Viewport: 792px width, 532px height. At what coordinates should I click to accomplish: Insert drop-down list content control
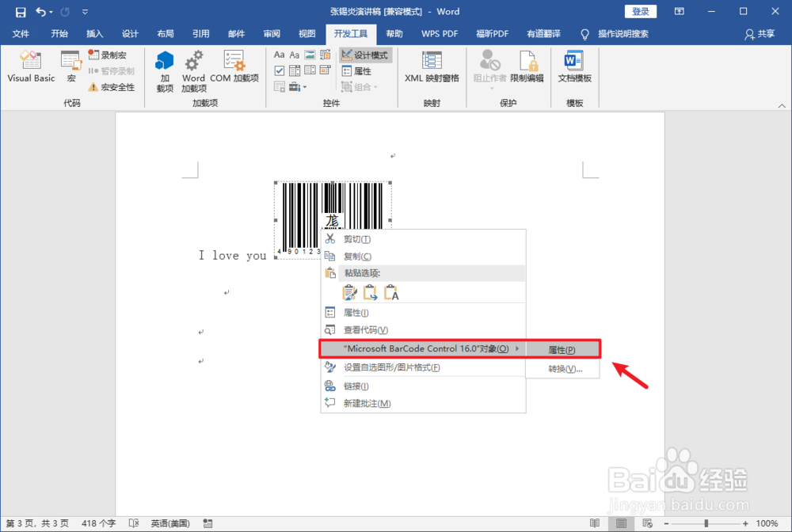pyautogui.click(x=310, y=70)
